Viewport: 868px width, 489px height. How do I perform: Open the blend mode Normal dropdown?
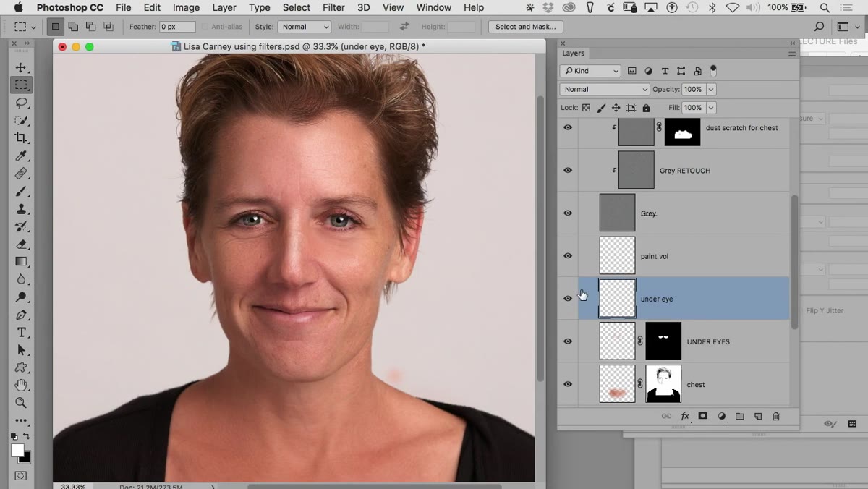click(x=605, y=90)
